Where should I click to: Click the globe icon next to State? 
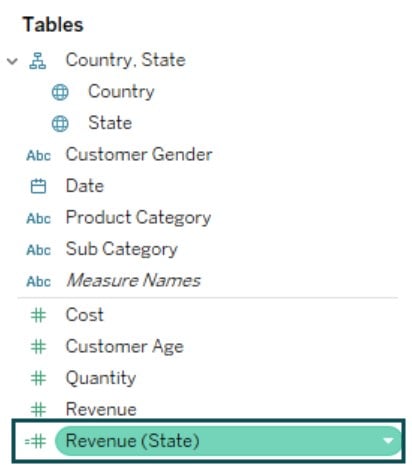pyautogui.click(x=60, y=124)
